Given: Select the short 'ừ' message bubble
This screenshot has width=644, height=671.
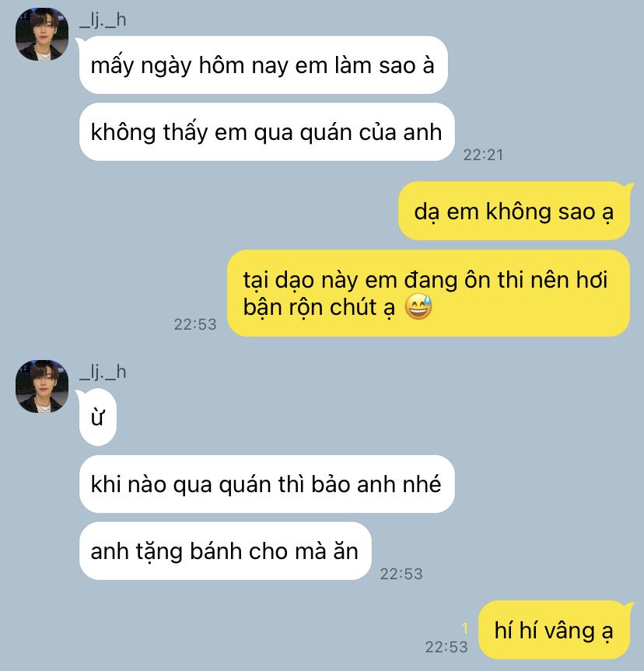Looking at the screenshot, I should pos(98,418).
